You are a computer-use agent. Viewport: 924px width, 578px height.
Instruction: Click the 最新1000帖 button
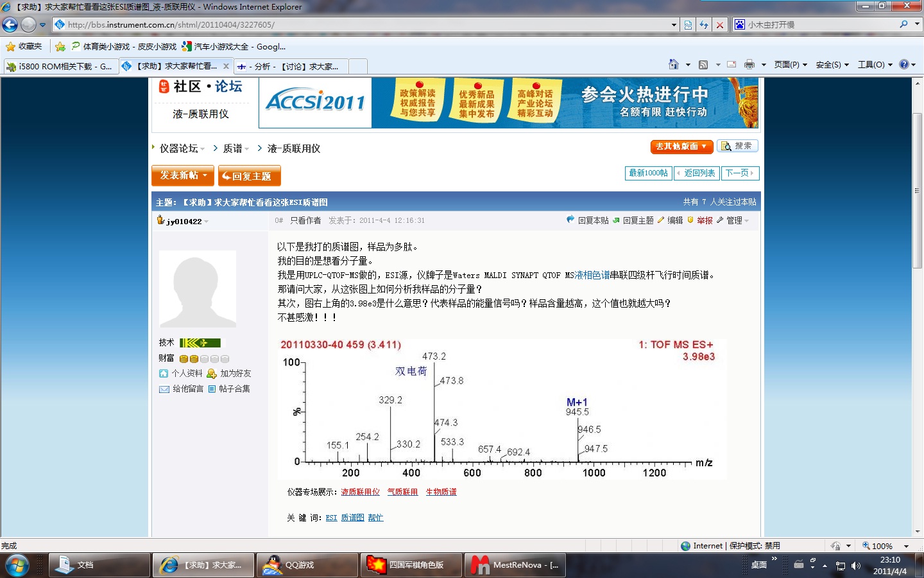pos(648,173)
